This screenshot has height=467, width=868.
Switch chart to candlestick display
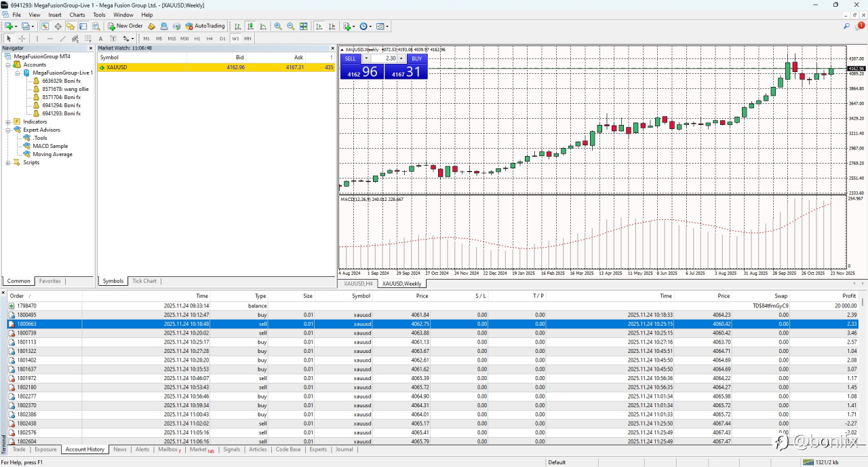251,26
